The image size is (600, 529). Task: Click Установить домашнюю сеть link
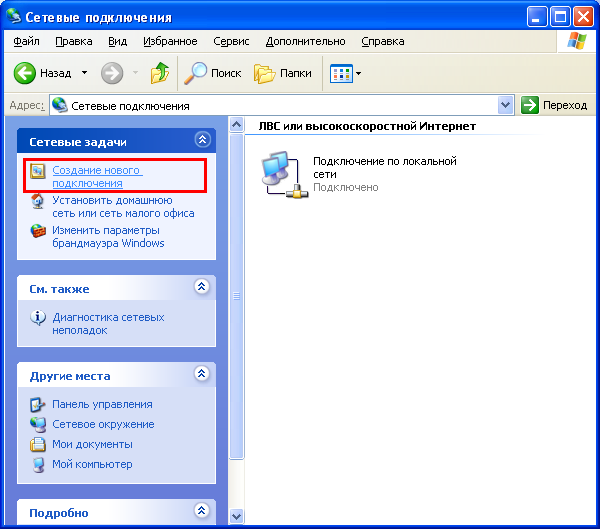[123, 207]
